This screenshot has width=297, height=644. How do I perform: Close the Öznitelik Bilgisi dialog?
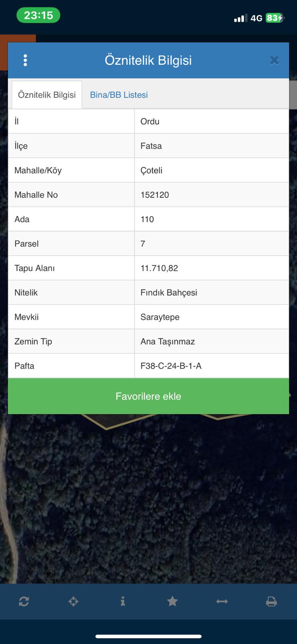click(274, 60)
